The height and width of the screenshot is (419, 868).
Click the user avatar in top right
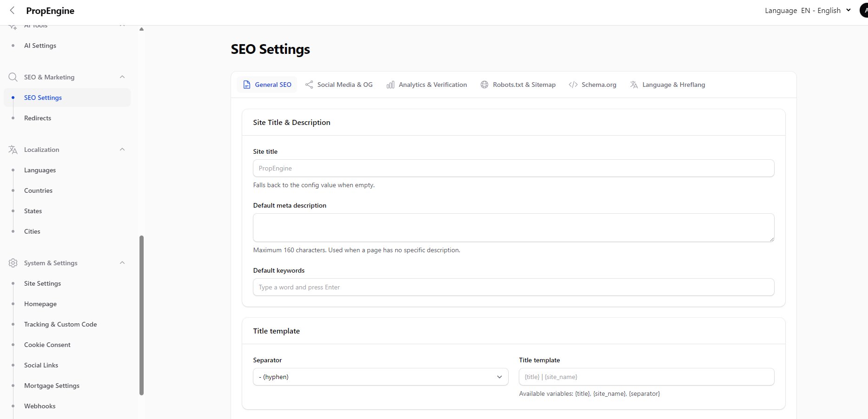click(x=864, y=10)
